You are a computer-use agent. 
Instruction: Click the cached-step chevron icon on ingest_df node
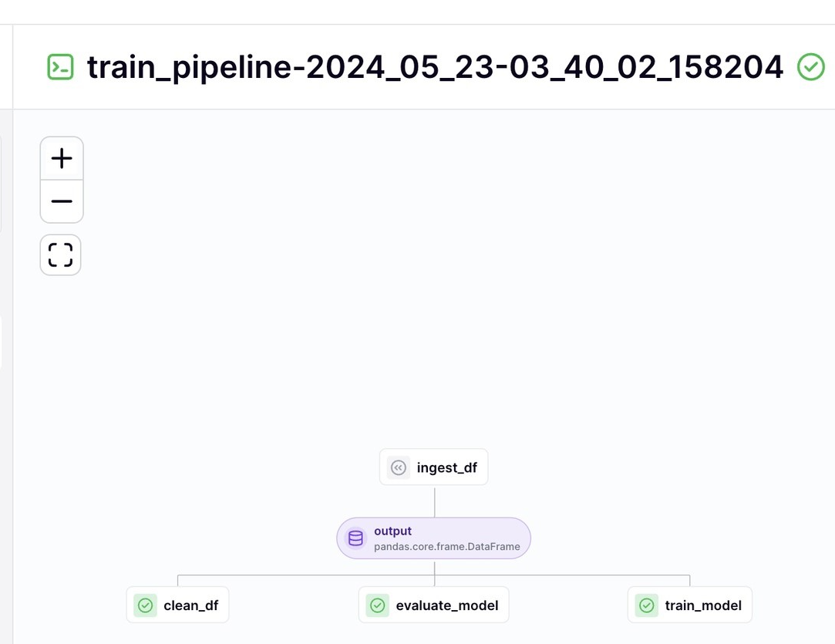(399, 467)
